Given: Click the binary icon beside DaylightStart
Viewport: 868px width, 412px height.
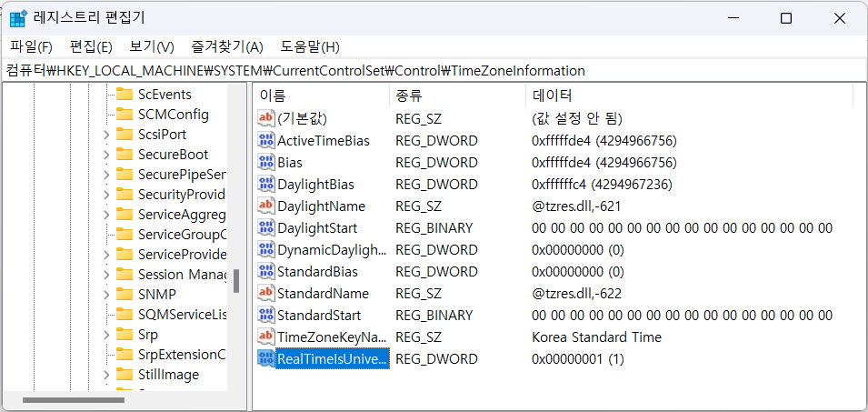Looking at the screenshot, I should pos(266,227).
